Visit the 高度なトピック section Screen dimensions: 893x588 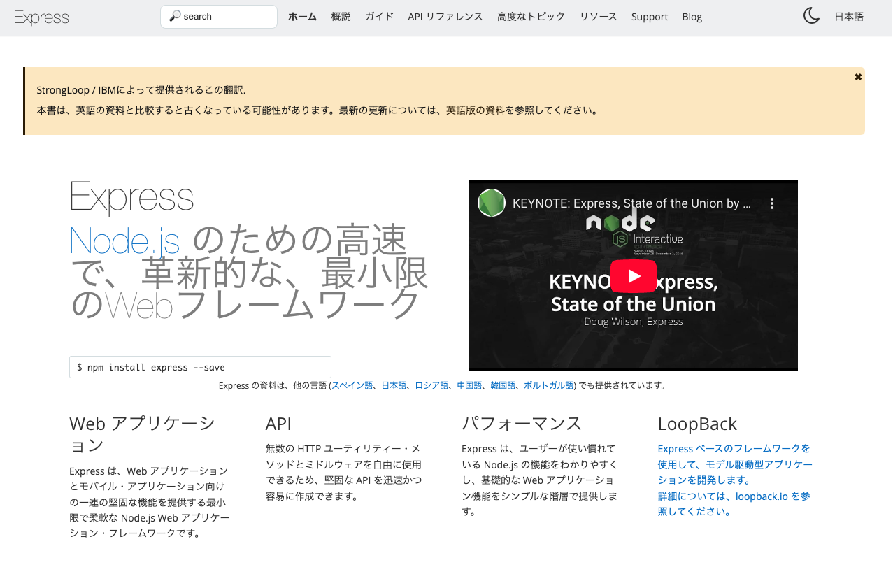tap(531, 16)
